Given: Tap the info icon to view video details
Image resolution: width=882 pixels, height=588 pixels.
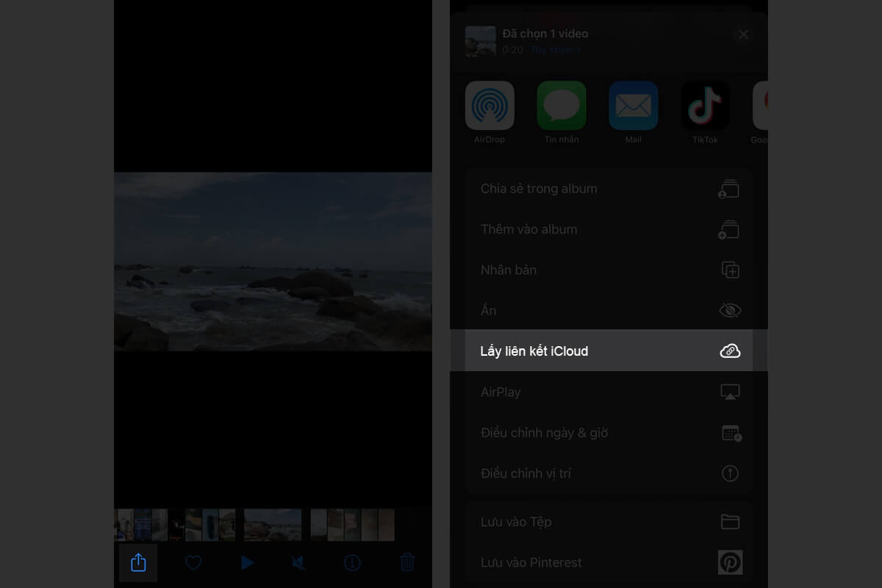Looking at the screenshot, I should pos(352,562).
